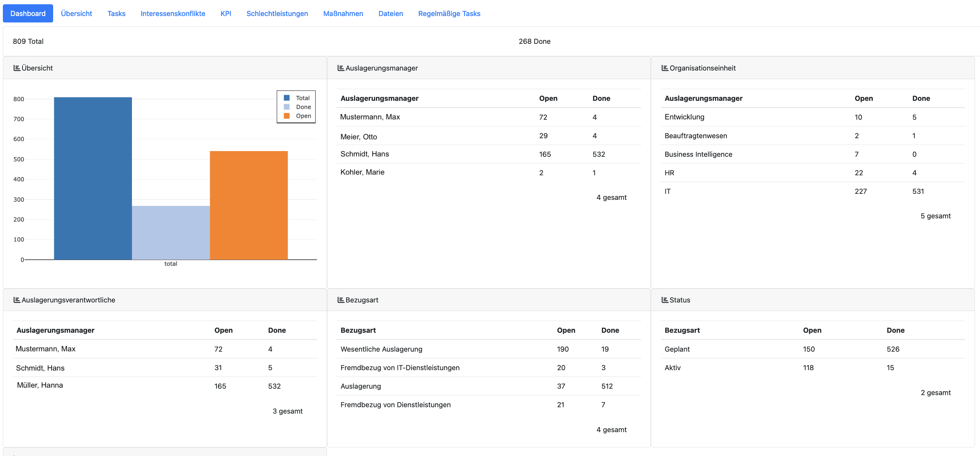Click chart icon beside Status panel title
Image resolution: width=980 pixels, height=456 pixels.
(665, 300)
